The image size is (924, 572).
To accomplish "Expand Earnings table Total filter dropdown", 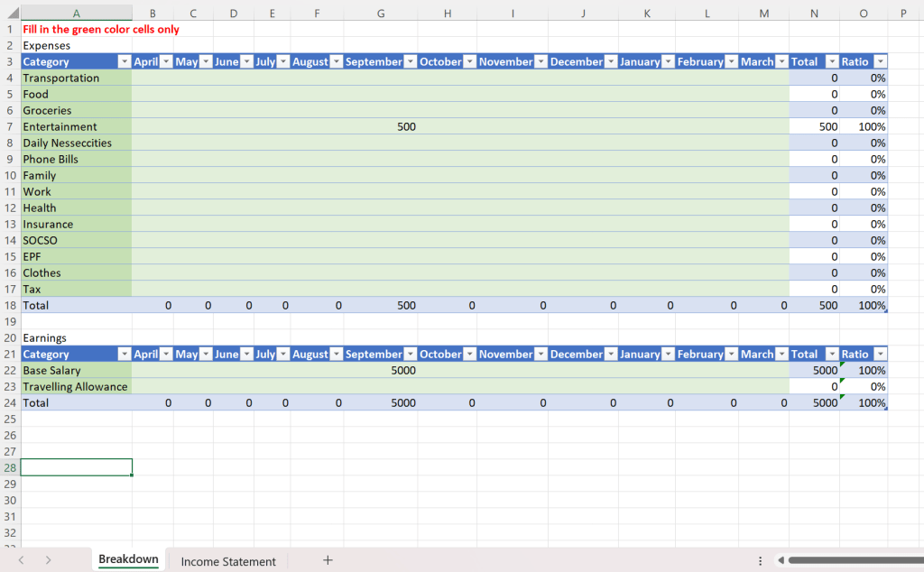I will coord(828,354).
